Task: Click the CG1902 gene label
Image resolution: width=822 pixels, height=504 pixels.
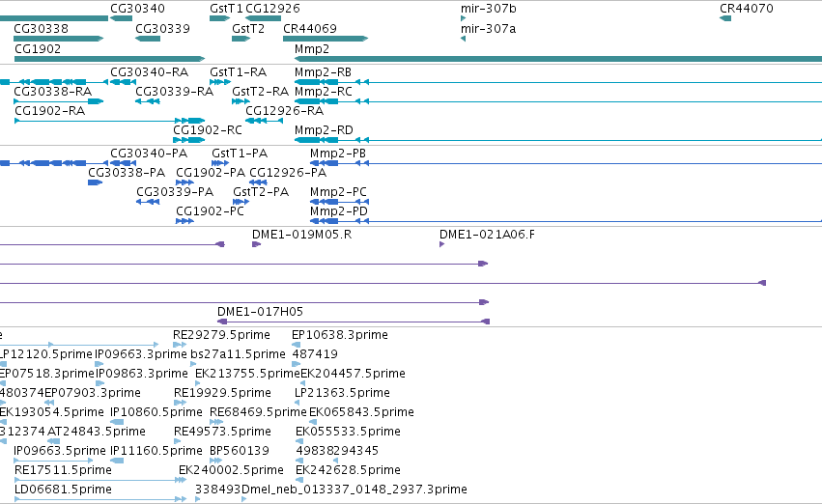Action: tap(38, 48)
